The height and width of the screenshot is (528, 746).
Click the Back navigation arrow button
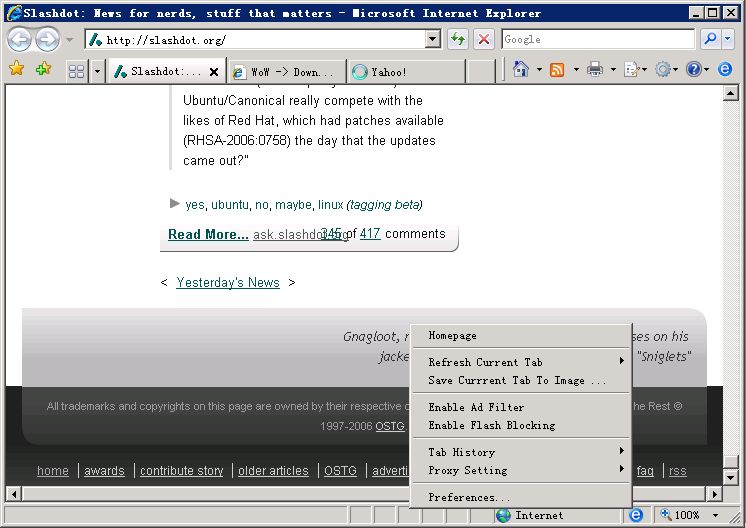(19, 39)
